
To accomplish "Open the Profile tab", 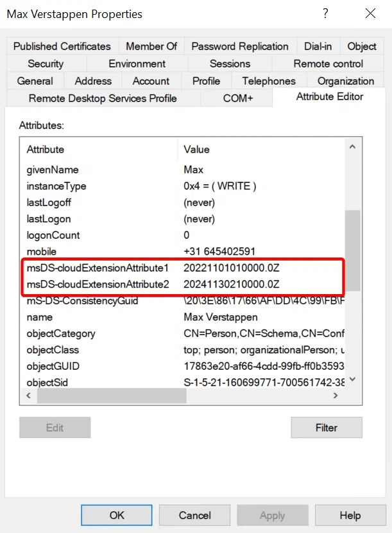I will (206, 81).
